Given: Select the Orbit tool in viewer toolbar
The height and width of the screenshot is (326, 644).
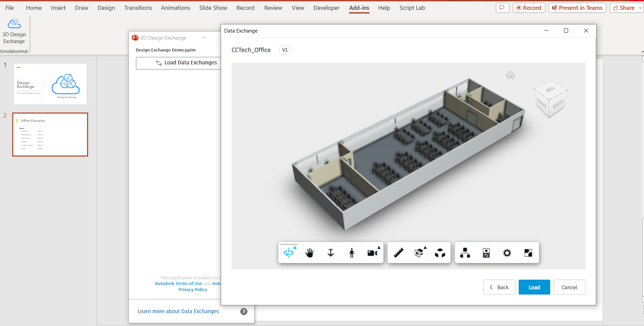Looking at the screenshot, I should click(289, 253).
